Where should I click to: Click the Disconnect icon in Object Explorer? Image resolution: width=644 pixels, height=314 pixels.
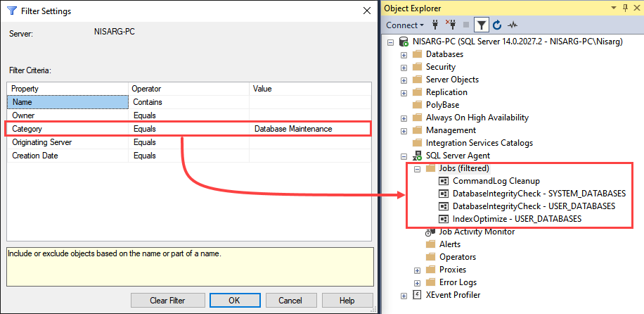[451, 25]
